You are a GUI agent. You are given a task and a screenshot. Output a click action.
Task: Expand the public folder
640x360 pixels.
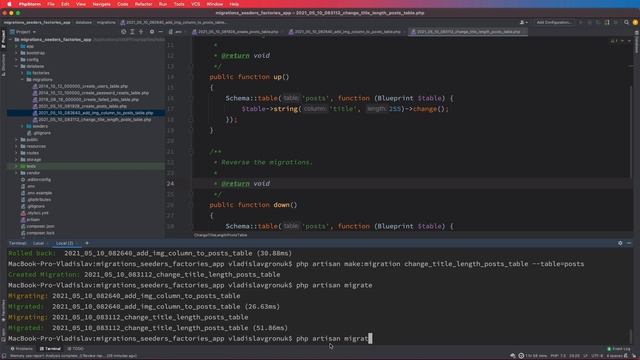coord(17,140)
